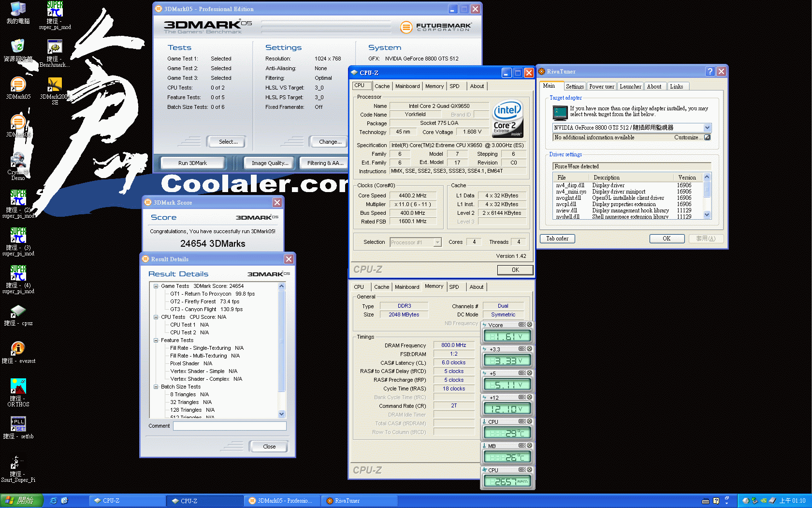This screenshot has width=812, height=508.
Task: Click the NVIDIA tray icon
Action: tap(763, 501)
